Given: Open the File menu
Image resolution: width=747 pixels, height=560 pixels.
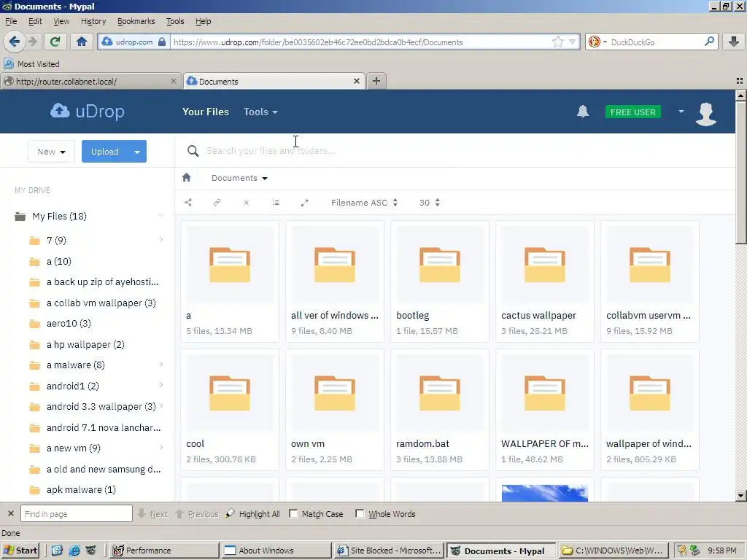Looking at the screenshot, I should coord(10,21).
